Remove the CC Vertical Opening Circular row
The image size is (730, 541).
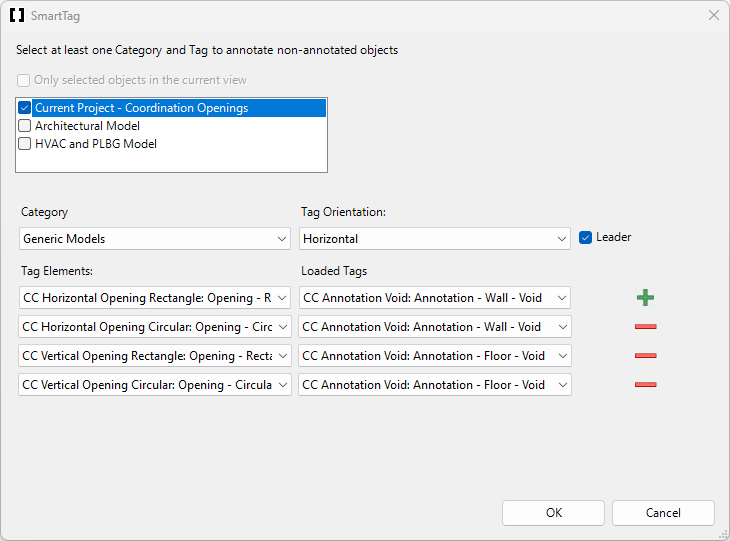click(x=645, y=385)
